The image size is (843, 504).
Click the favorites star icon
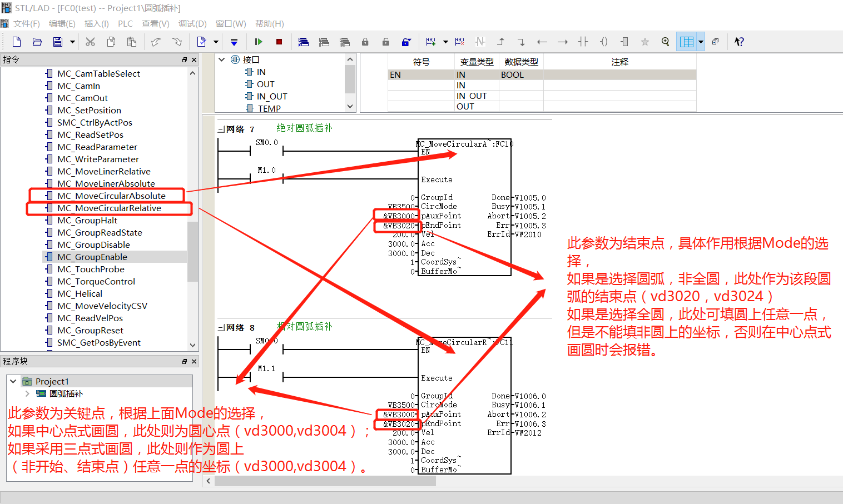coord(645,42)
